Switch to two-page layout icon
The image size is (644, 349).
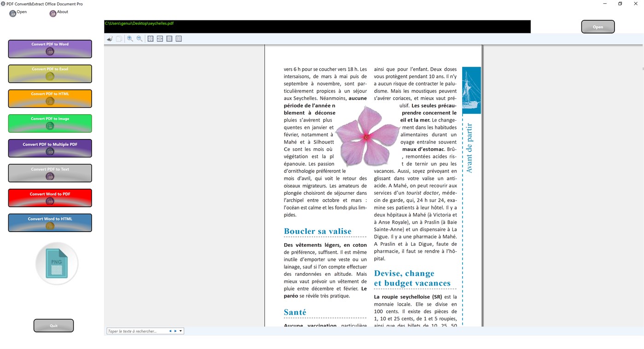pyautogui.click(x=179, y=38)
